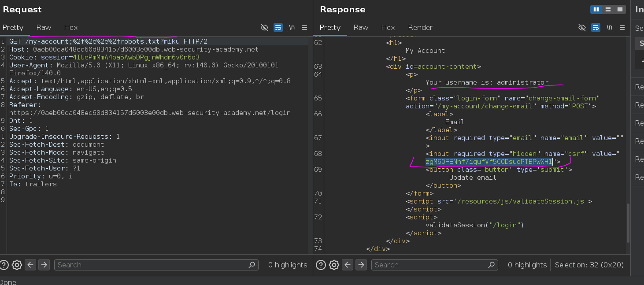Switch Request to Raw tab
Screen dimensions: 644x285
[44, 27]
